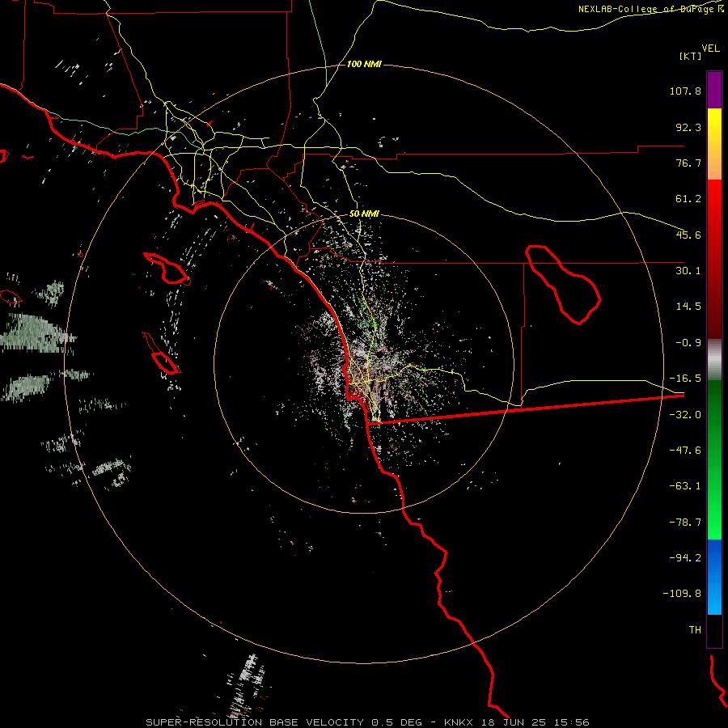Viewport: 728px width, 728px height.
Task: Click the gray near-zero segment of the color bar
Action: 714,360
